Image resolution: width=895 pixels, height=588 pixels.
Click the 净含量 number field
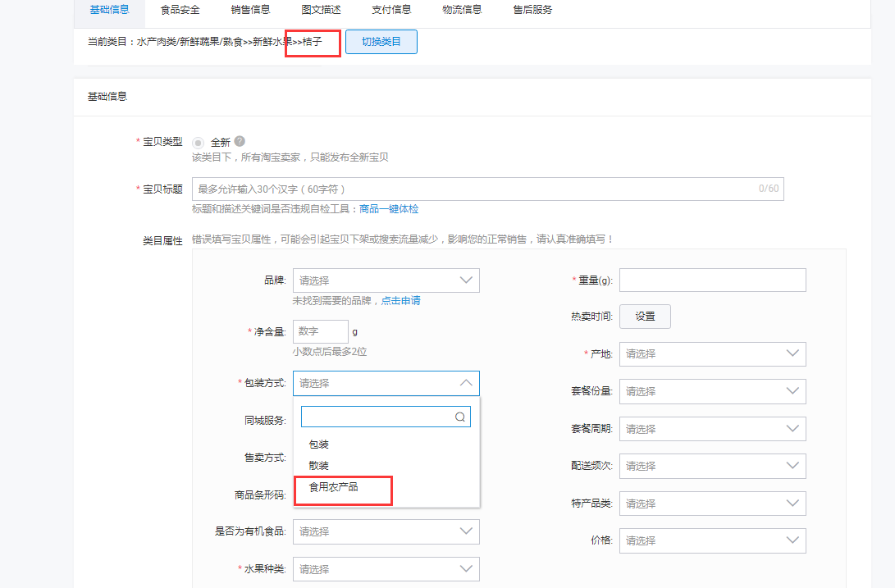click(x=320, y=331)
